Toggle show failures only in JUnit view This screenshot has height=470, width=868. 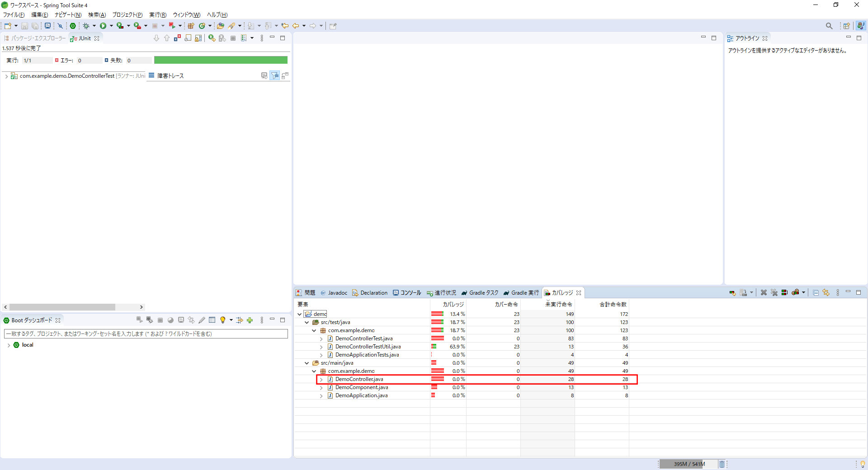pos(177,38)
